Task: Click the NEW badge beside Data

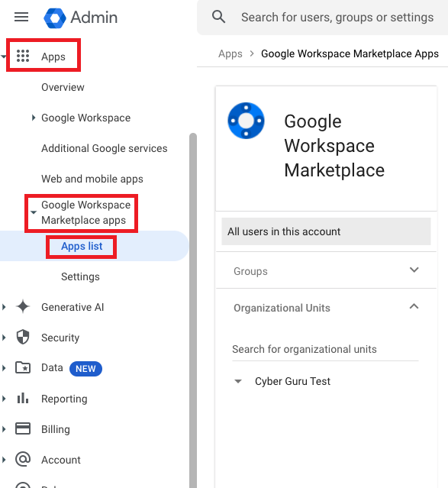Action: (85, 369)
